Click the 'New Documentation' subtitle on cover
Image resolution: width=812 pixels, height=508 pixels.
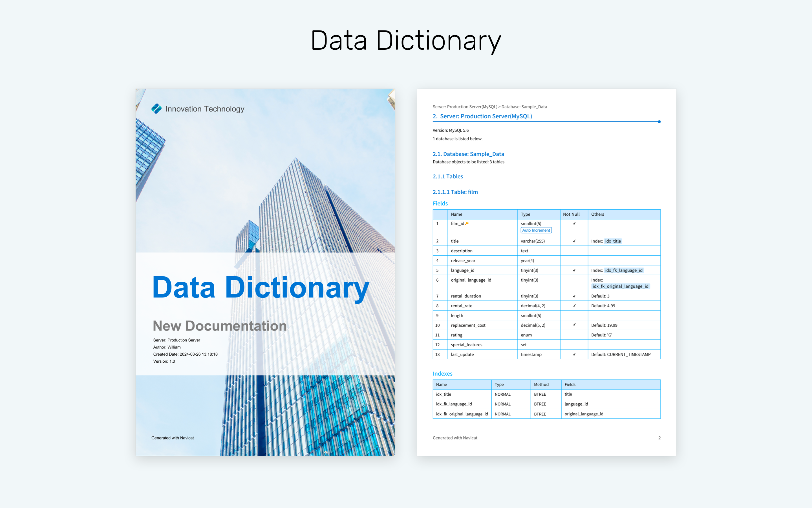tap(219, 326)
